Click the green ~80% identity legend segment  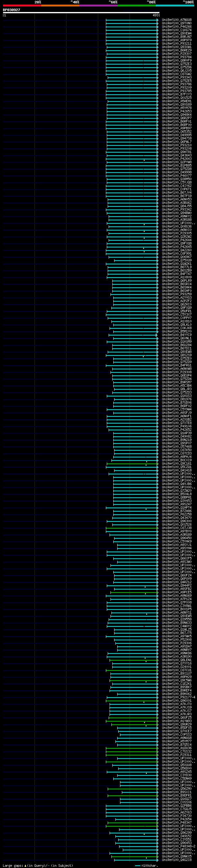(x=137, y=6)
